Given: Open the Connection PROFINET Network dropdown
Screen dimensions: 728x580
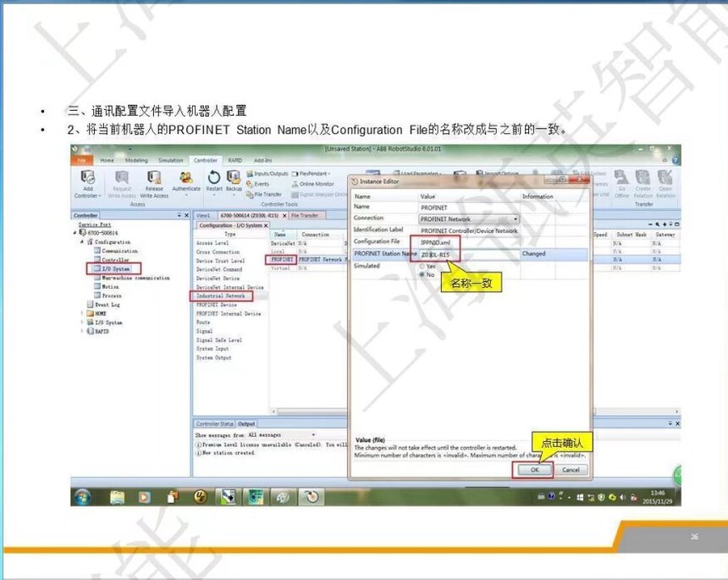Looking at the screenshot, I should pyautogui.click(x=469, y=218).
